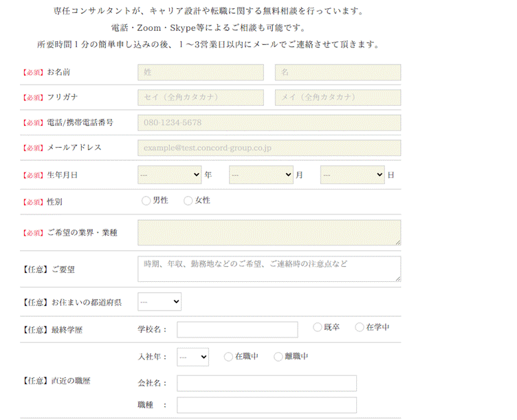Click the 学校名 school name field
Viewport: 517px width, 420px height.
coord(237,329)
